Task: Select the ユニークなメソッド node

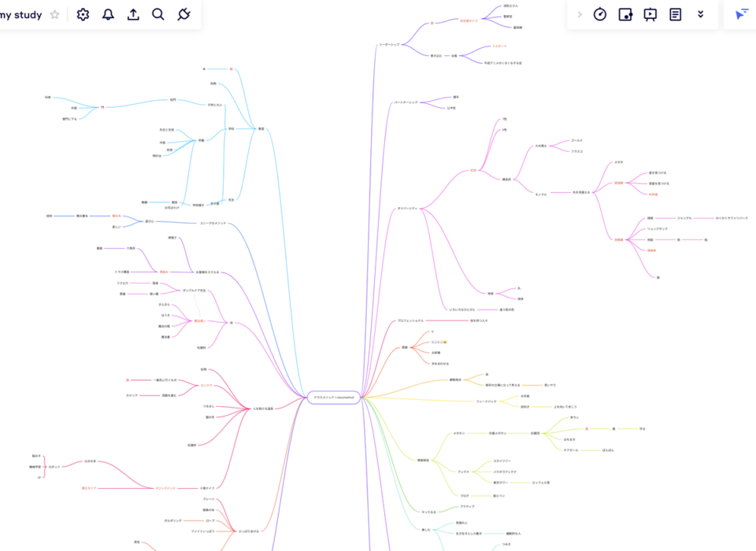Action: click(x=213, y=224)
